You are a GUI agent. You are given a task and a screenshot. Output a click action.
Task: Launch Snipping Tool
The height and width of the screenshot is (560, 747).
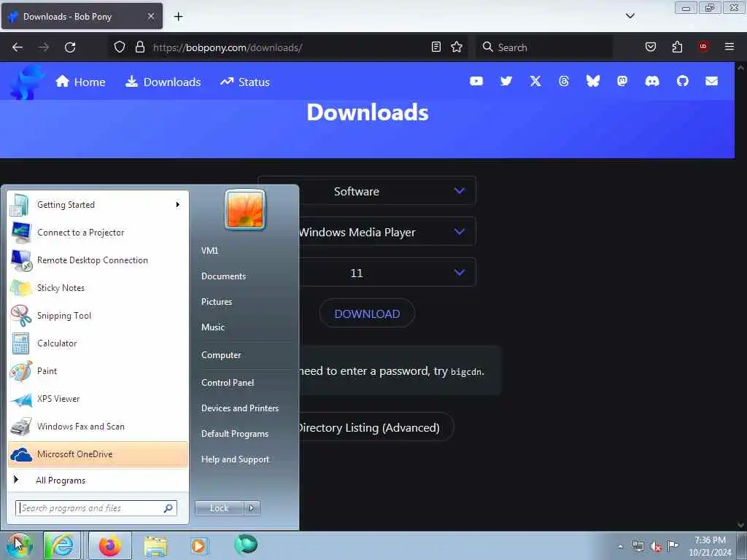pyautogui.click(x=98, y=315)
